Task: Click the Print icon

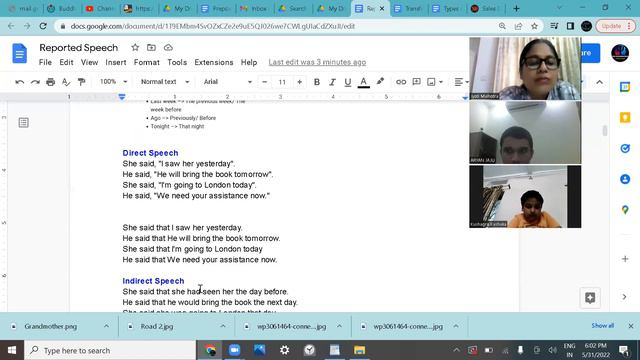Action: pos(50,82)
